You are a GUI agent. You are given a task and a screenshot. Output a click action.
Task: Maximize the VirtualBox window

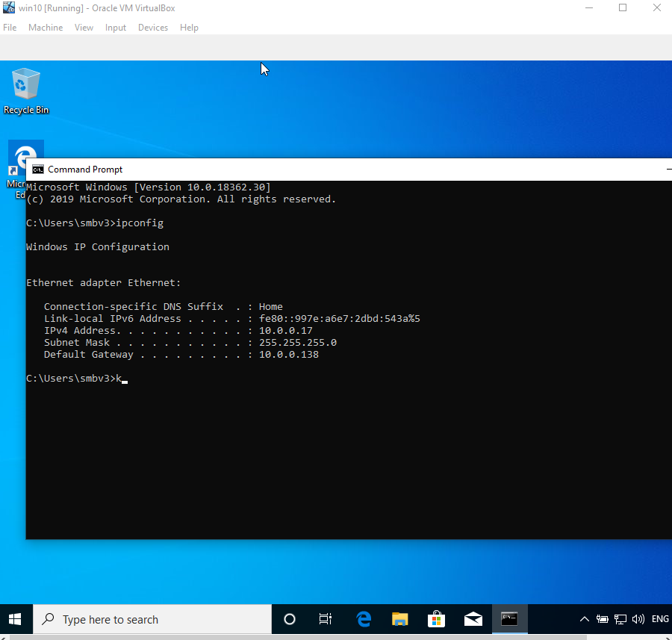[x=623, y=7]
